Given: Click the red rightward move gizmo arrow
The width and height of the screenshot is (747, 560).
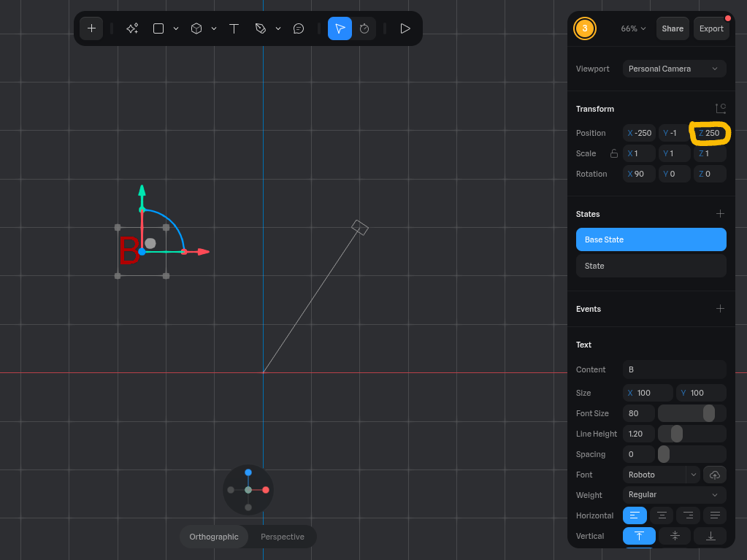Looking at the screenshot, I should click(x=204, y=252).
